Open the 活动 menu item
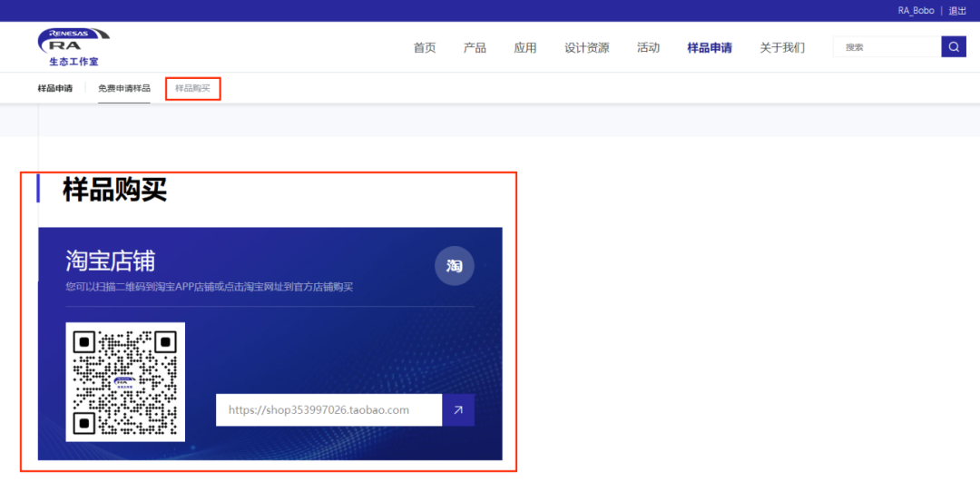This screenshot has height=492, width=980. (x=648, y=47)
